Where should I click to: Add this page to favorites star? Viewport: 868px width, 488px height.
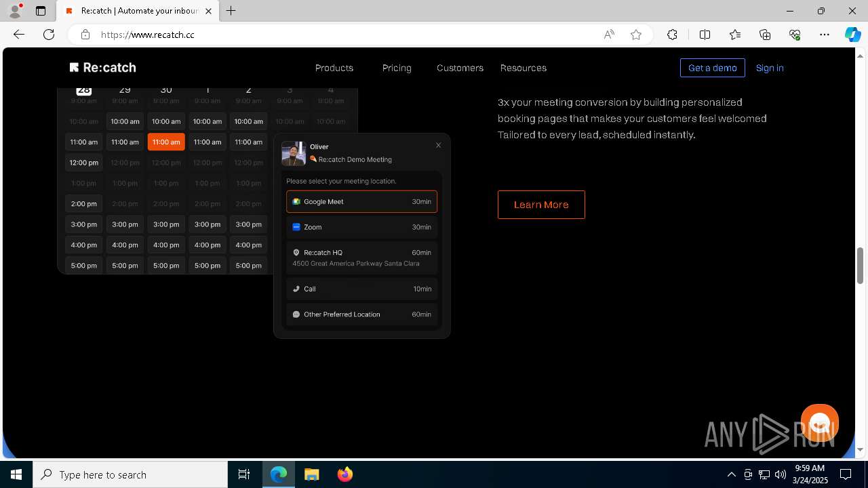(636, 35)
